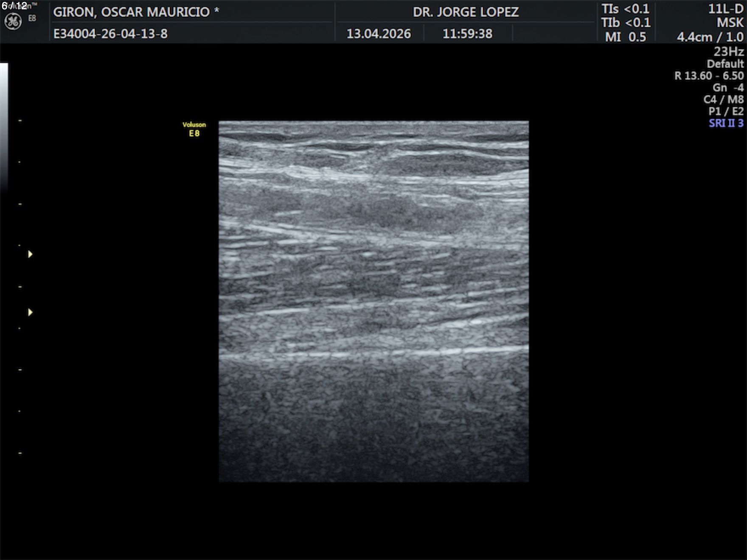This screenshot has height=560, width=747.
Task: Click the grayscale bar on left edge
Action: [x=4, y=127]
